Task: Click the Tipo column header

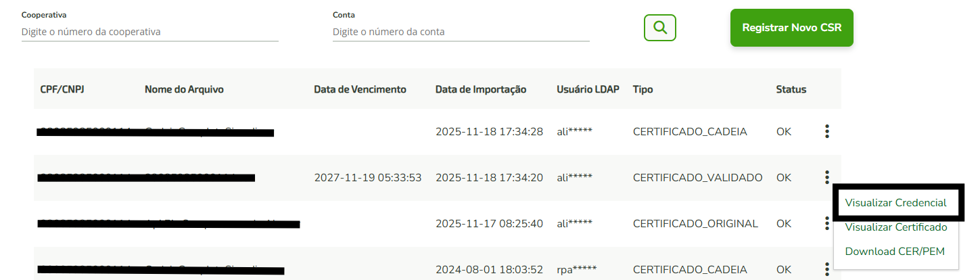Action: (643, 89)
